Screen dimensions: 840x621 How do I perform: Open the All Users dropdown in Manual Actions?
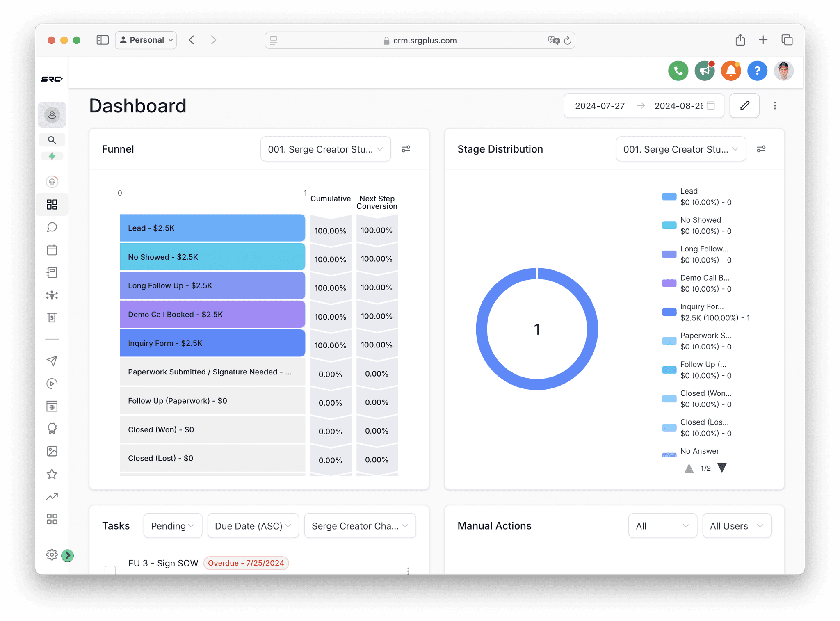tap(736, 526)
